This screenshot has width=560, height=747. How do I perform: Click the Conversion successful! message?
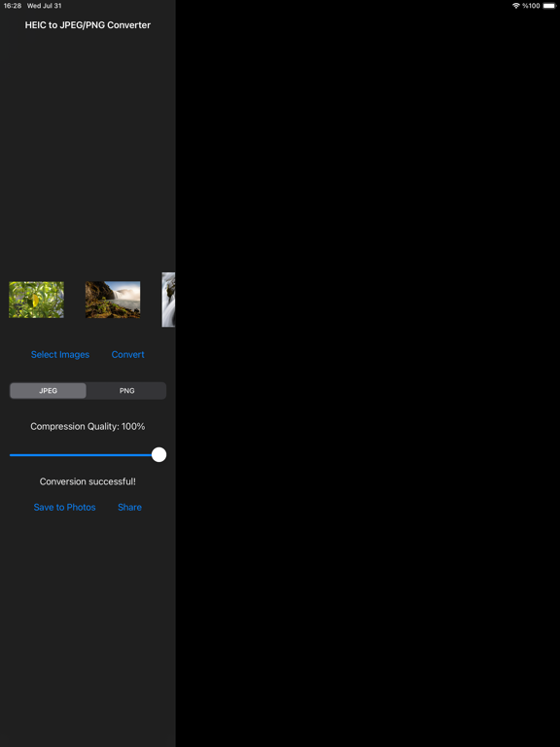tap(87, 481)
